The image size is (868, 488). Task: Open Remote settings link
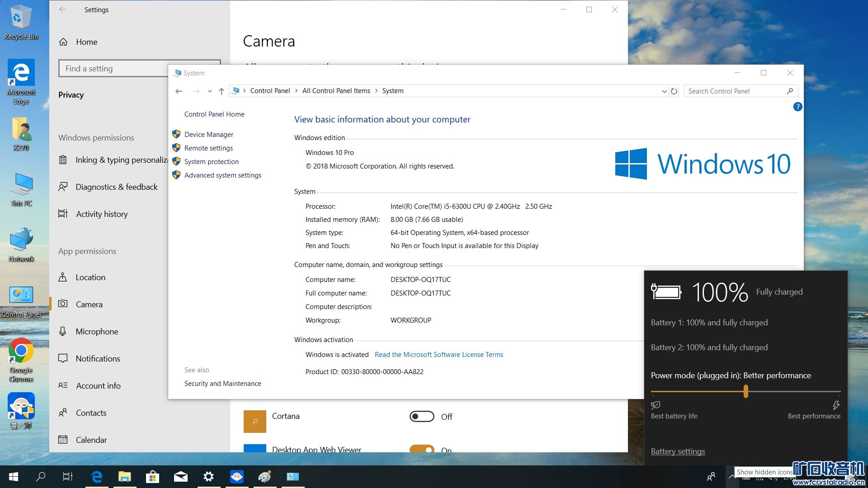208,148
